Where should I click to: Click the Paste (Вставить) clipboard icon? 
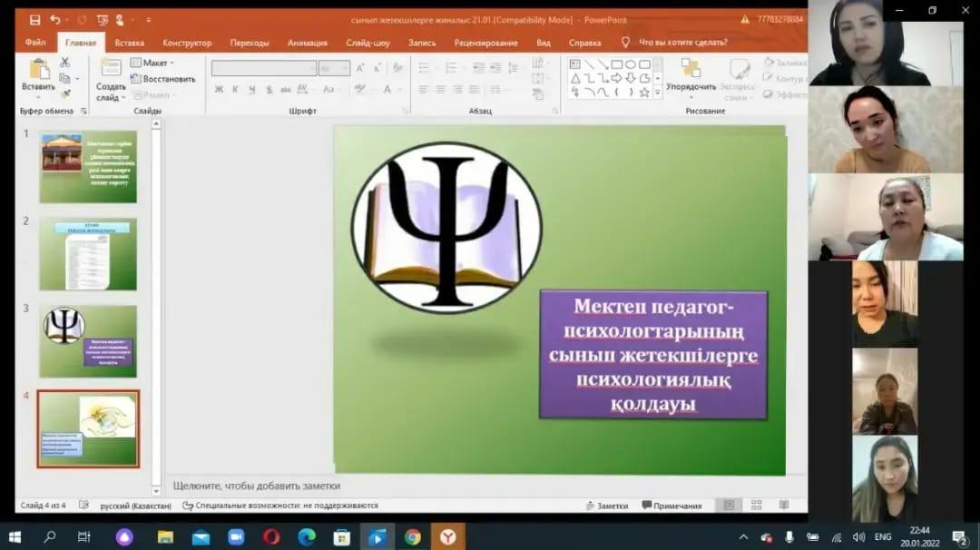[x=39, y=70]
